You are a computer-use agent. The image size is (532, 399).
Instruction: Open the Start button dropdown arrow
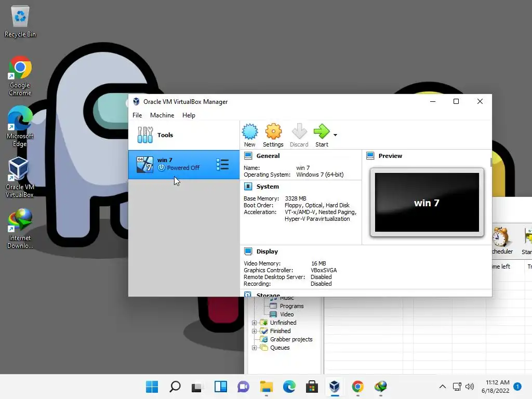point(335,135)
